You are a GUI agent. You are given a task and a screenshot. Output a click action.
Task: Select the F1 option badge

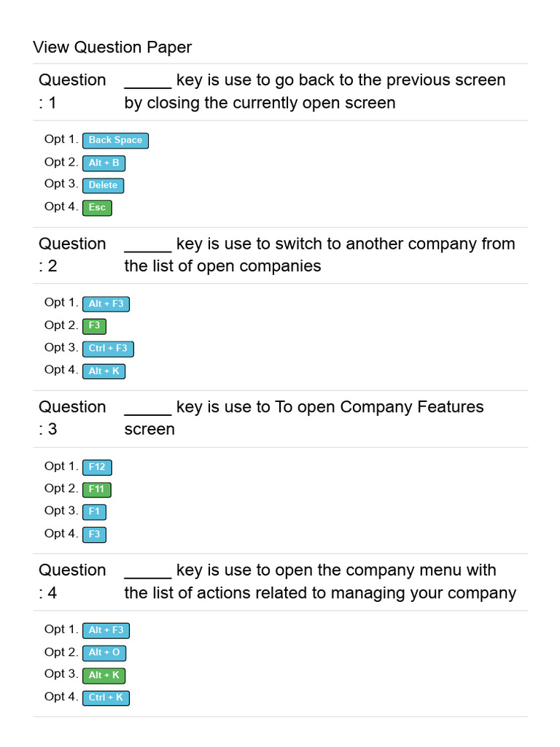point(94,512)
